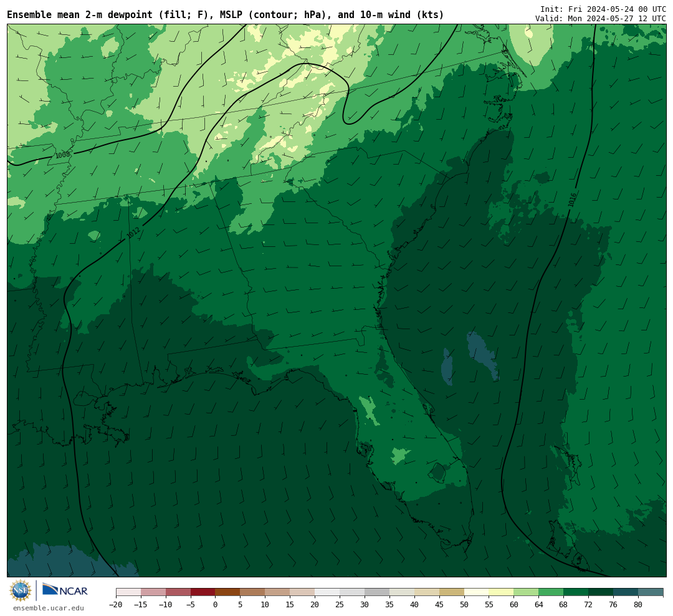The image size is (673, 616).
Task: Click the colorbar swatch between -20 and -15
Action: [x=128, y=592]
